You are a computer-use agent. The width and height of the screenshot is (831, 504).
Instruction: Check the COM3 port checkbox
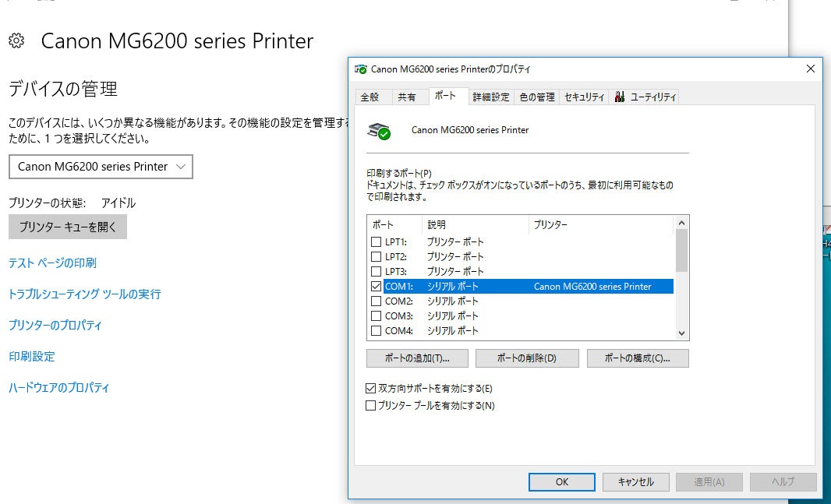point(376,316)
